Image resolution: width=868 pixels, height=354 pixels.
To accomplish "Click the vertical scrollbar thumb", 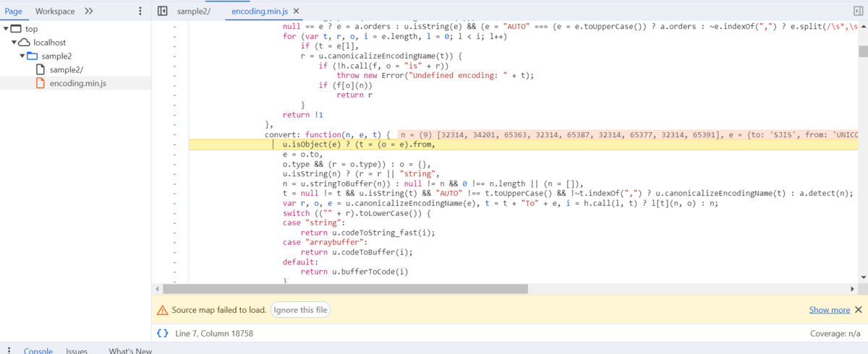I will click(863, 51).
